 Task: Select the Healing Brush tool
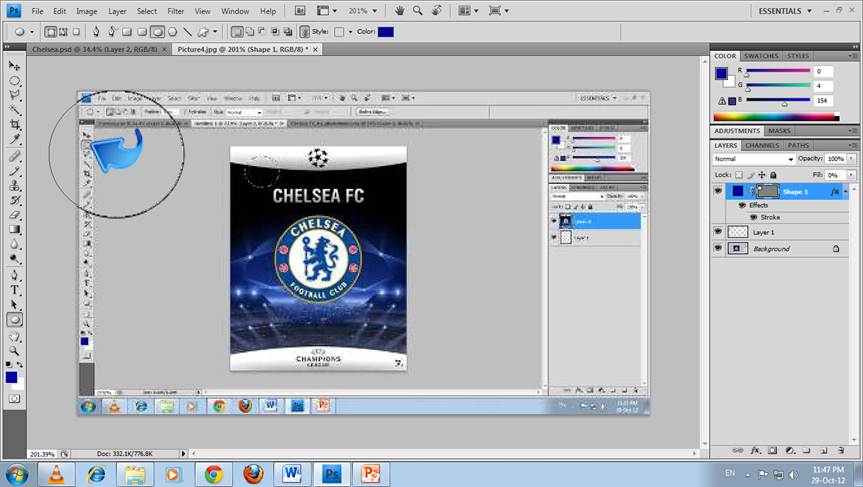click(x=14, y=156)
